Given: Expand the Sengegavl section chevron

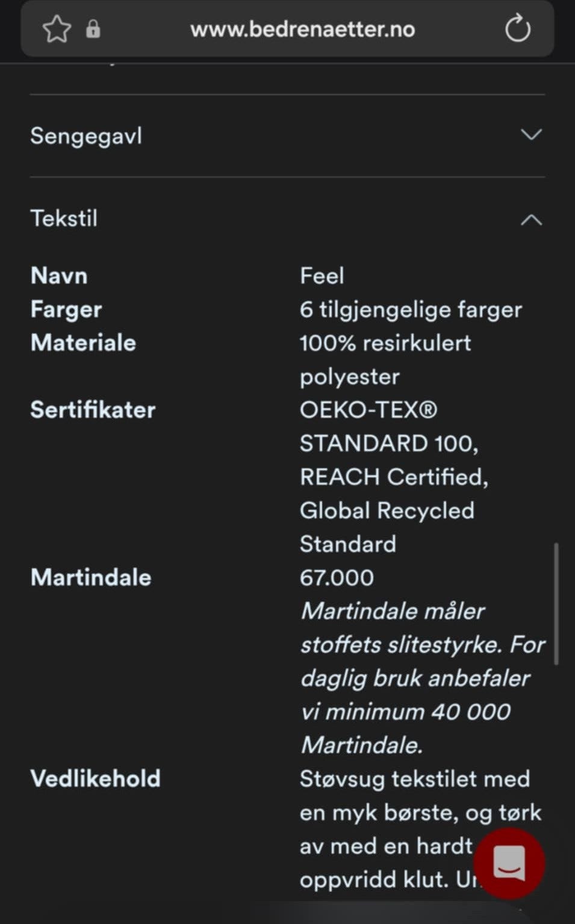Looking at the screenshot, I should (530, 135).
